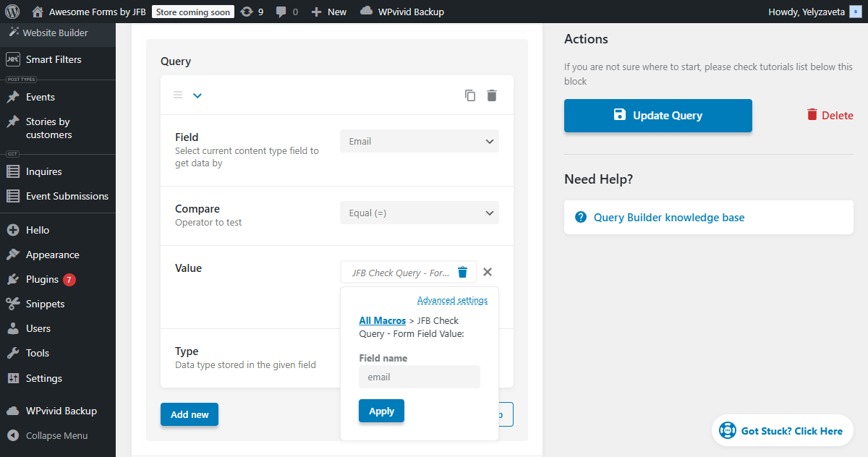The height and width of the screenshot is (457, 868).
Task: Open the Field dropdown set to Email
Action: pyautogui.click(x=420, y=141)
